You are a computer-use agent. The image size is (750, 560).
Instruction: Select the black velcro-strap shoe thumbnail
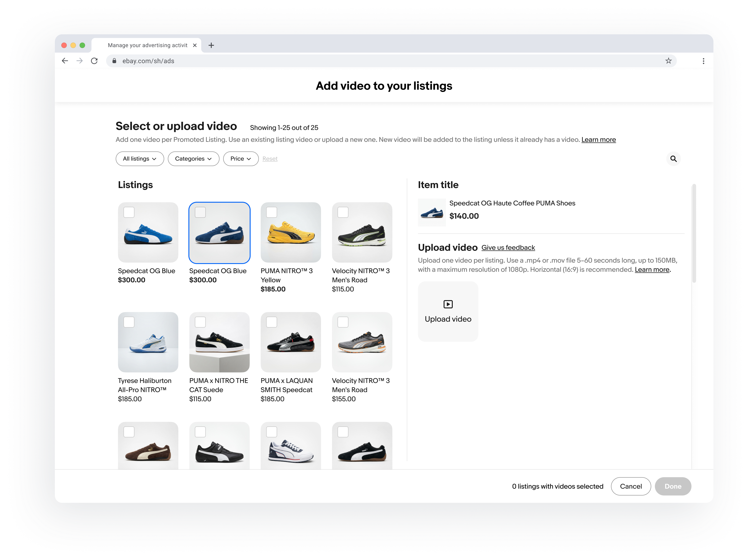(x=219, y=445)
